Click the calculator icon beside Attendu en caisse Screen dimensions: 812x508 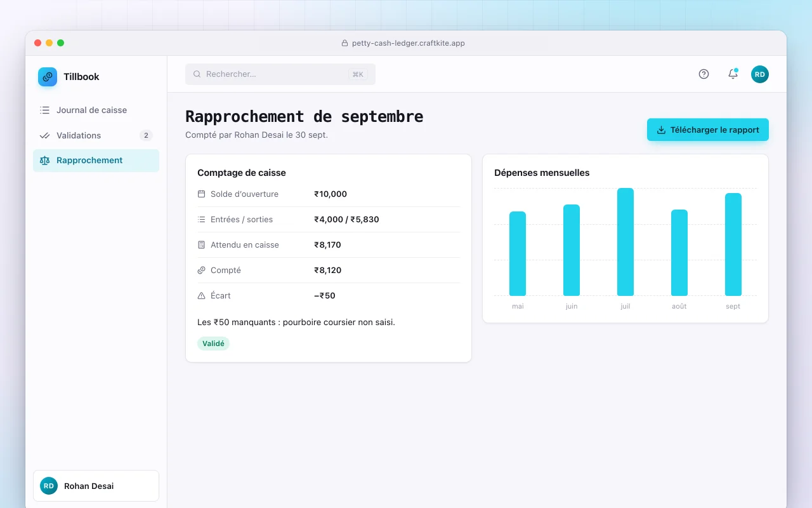coord(202,245)
